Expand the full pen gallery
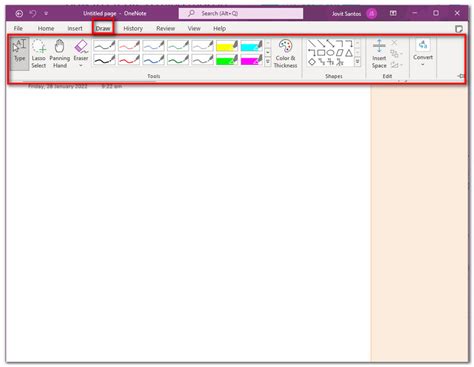This screenshot has height=367, width=474. pos(268,62)
